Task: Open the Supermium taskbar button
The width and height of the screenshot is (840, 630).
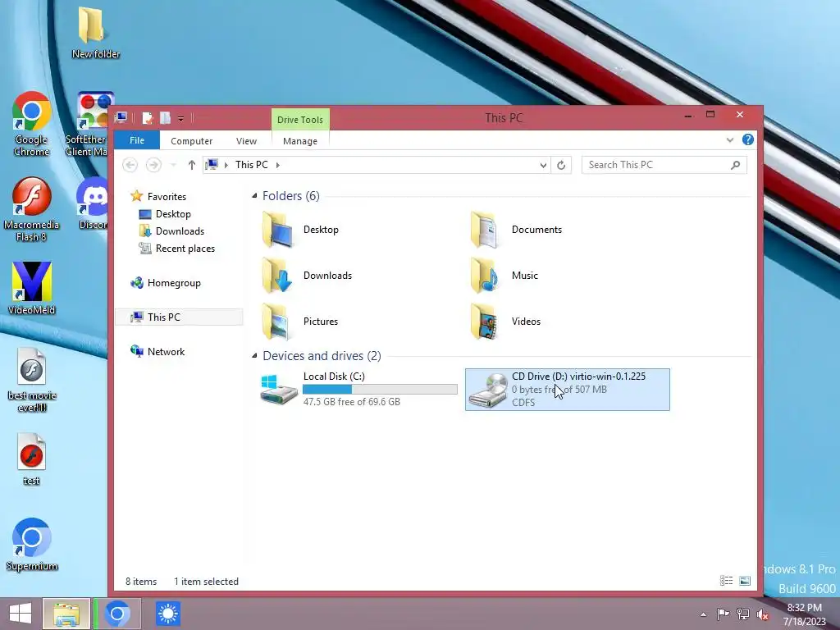Action: (117, 614)
